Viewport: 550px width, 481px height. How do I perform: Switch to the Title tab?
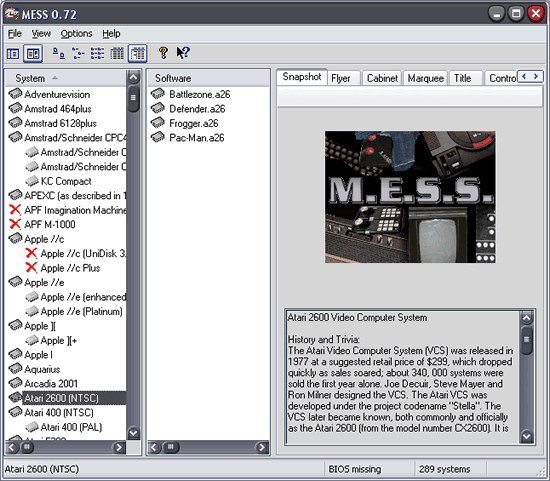click(x=465, y=78)
